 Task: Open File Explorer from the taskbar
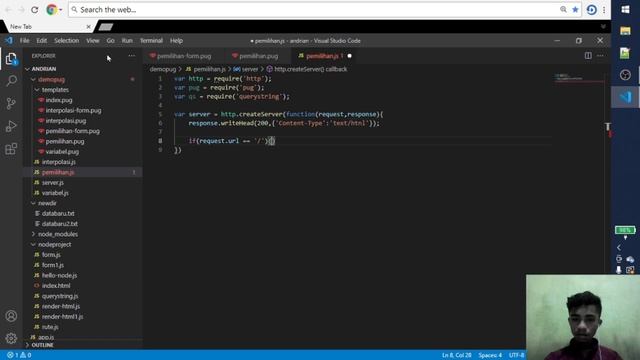coord(625,31)
